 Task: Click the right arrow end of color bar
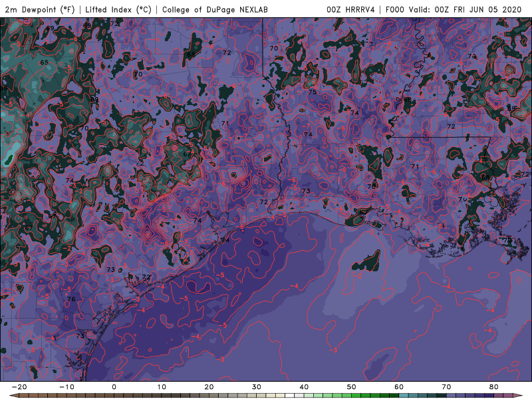click(x=518, y=396)
